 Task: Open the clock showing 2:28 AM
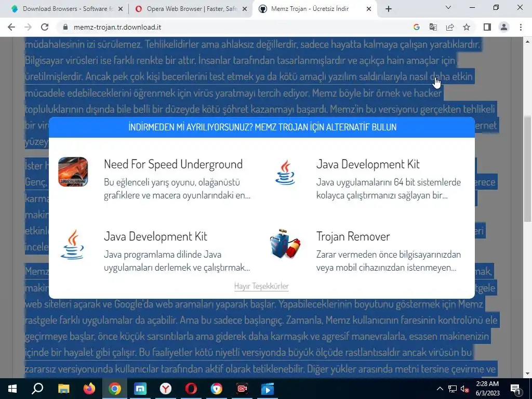pos(487,389)
